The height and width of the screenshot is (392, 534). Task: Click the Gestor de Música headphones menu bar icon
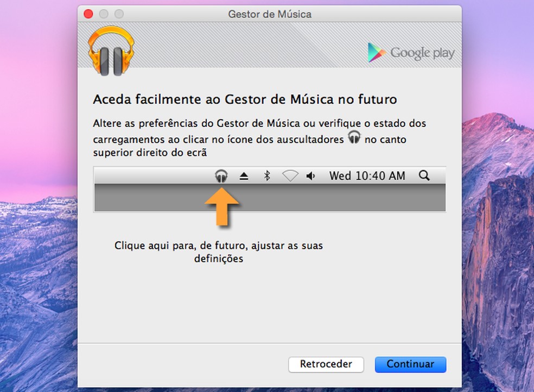click(221, 175)
